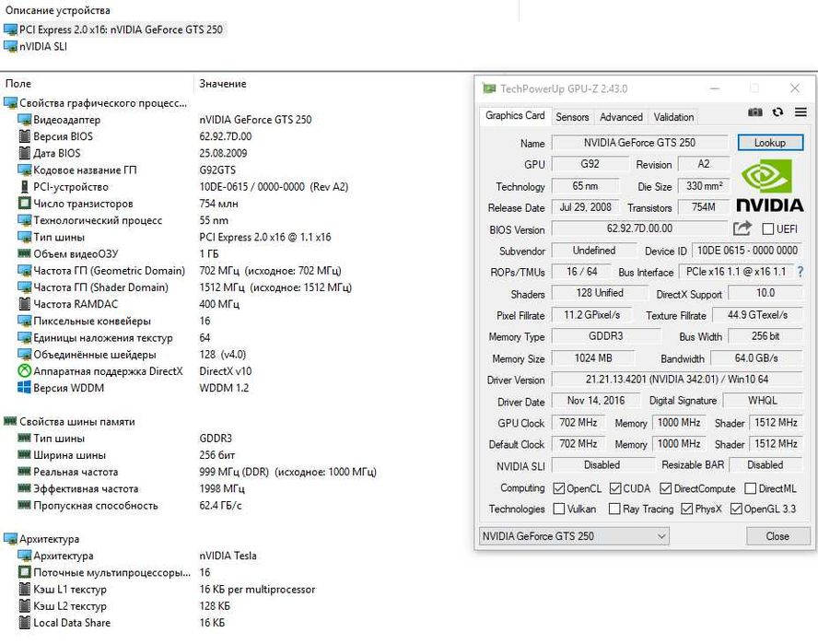Click the Пропускная способность row icon
Image resolution: width=818 pixels, height=644 pixels.
pos(24,505)
